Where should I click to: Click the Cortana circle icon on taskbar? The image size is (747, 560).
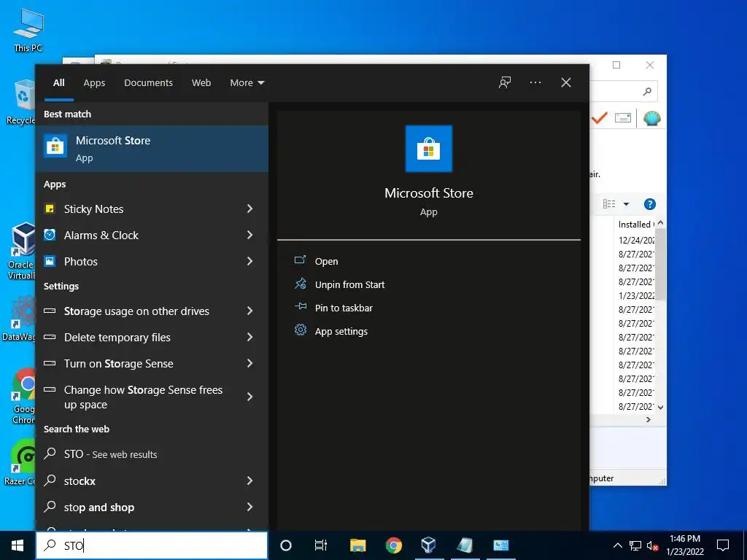(286, 545)
